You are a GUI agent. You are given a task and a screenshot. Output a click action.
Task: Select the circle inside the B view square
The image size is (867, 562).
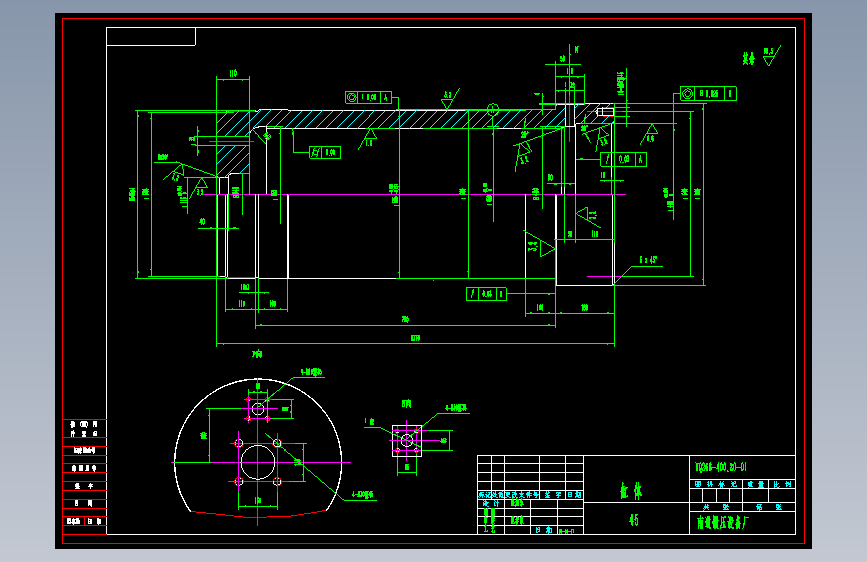407,440
